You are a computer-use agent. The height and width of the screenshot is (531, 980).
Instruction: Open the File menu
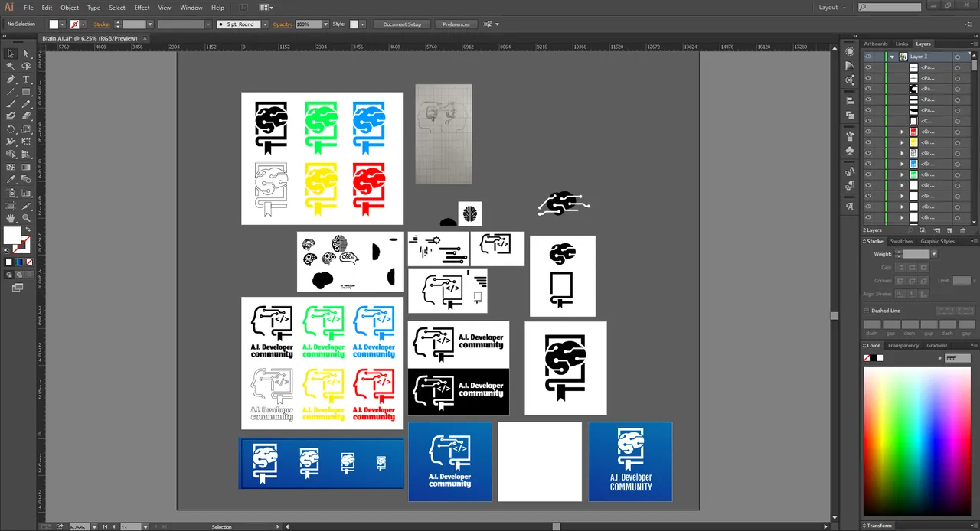tap(28, 8)
